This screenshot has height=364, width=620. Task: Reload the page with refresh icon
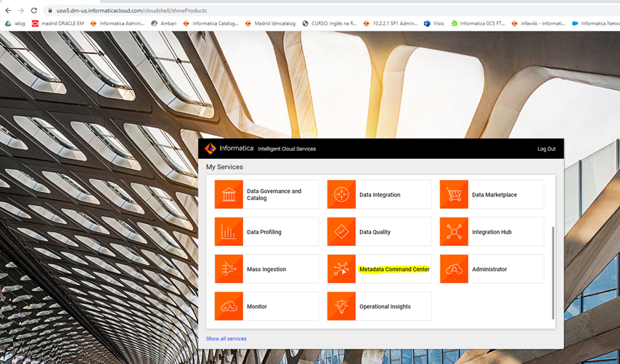(34, 11)
